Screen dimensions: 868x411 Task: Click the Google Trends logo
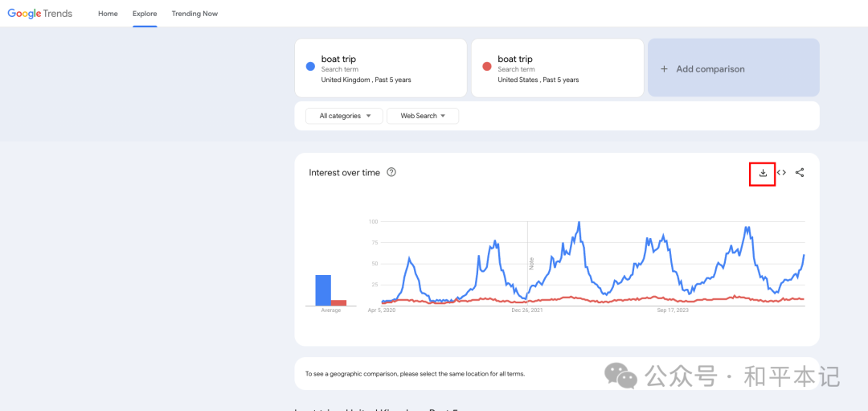[40, 14]
